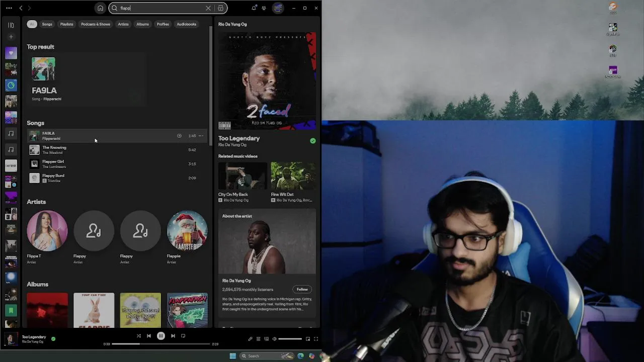Open the Browse icon beside search bar
644x362 pixels.
(220, 8)
